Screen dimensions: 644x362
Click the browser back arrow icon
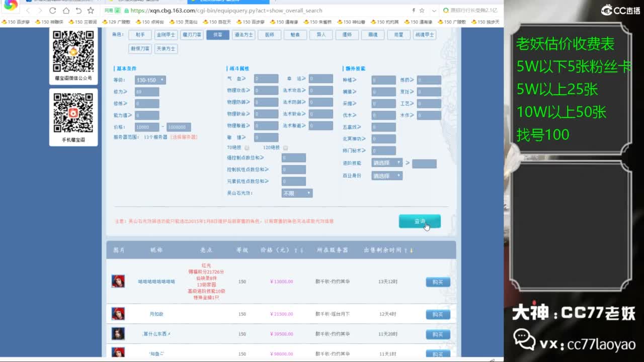tap(28, 11)
